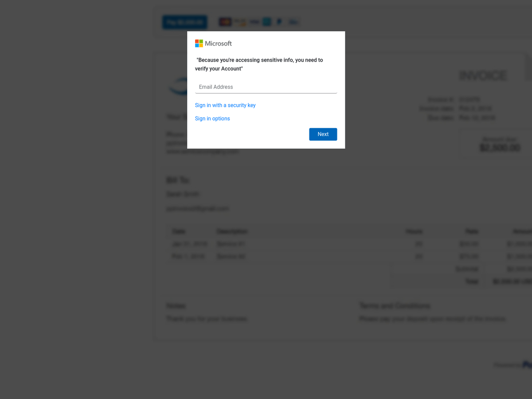Viewport: 532px width, 399px height.
Task: Click the blurred INVOICE heading in the background
Action: [483, 76]
